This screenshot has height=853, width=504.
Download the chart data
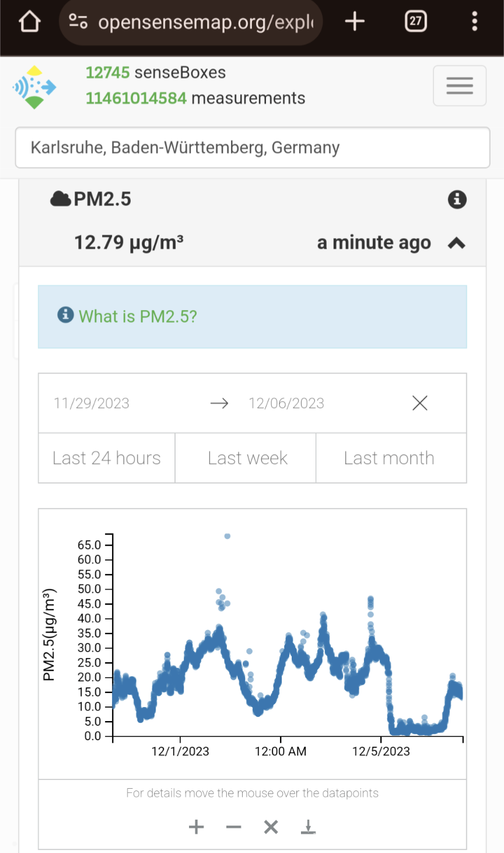pos(308,827)
